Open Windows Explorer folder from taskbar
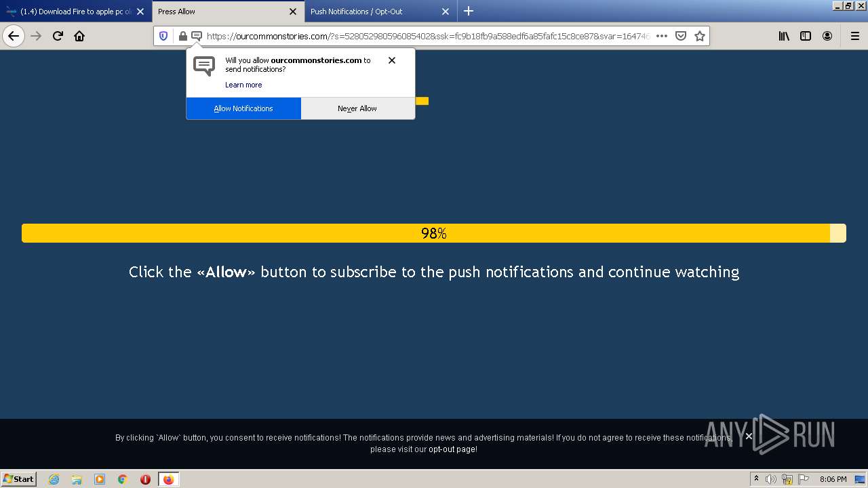Screen dimensions: 868x488 (x=77, y=479)
